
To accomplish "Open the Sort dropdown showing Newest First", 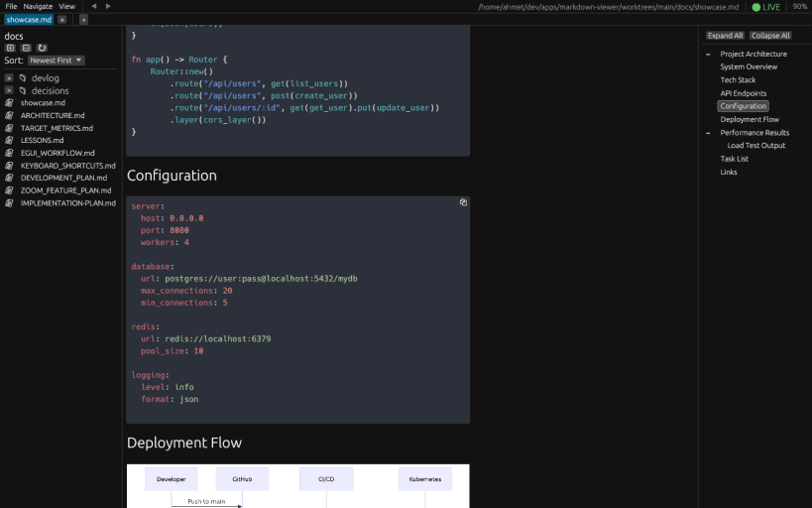I will (x=56, y=61).
